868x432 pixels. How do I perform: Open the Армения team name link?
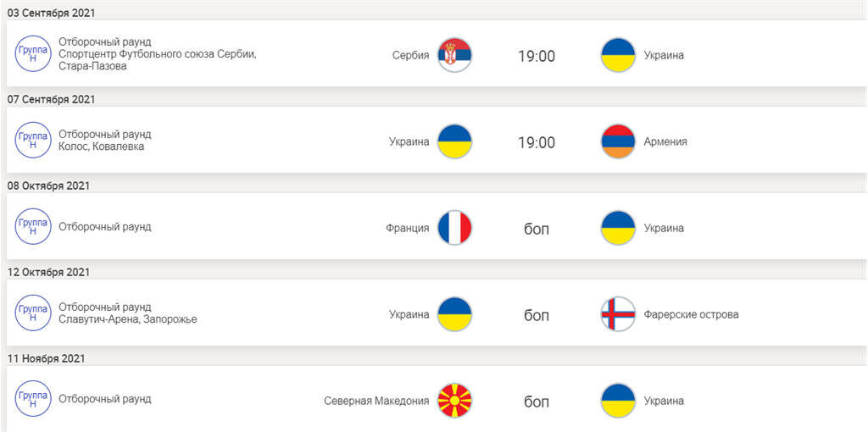point(665,142)
